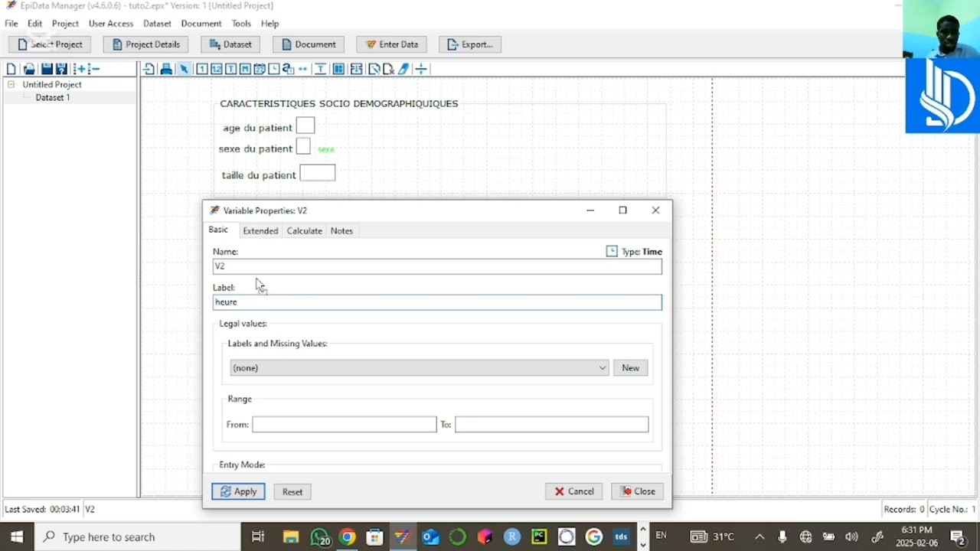The height and width of the screenshot is (551, 980).
Task: Add an integer field tool
Action: coord(202,69)
